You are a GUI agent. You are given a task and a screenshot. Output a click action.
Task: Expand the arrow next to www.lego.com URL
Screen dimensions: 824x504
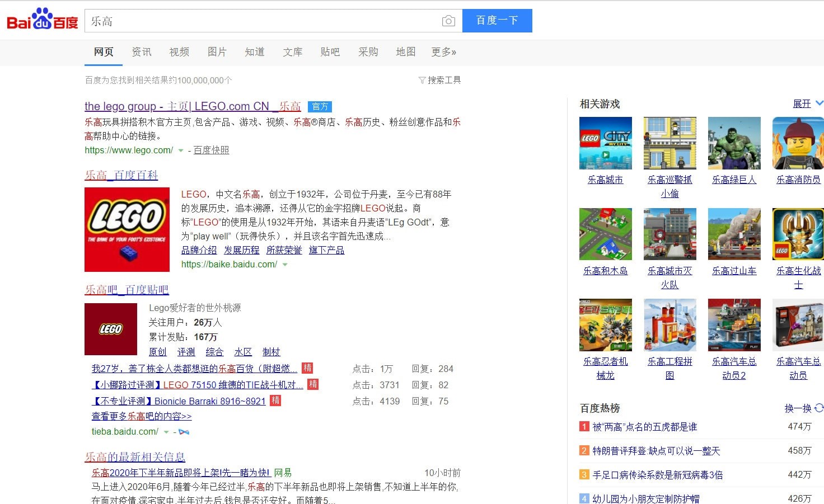coord(180,150)
